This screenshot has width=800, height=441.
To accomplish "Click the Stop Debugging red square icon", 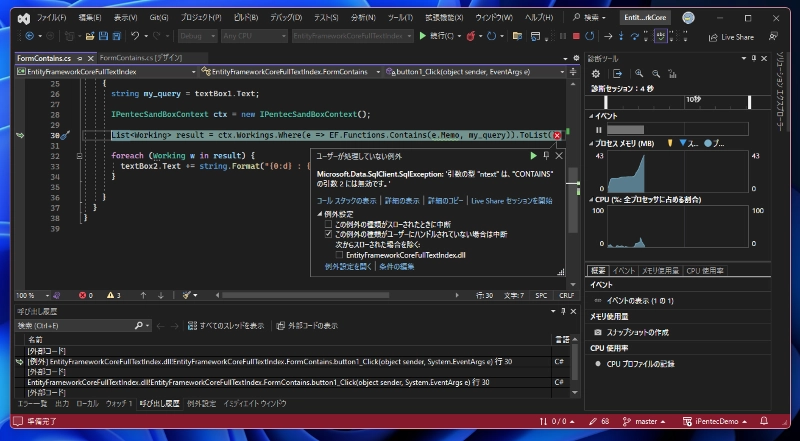I will point(576,36).
